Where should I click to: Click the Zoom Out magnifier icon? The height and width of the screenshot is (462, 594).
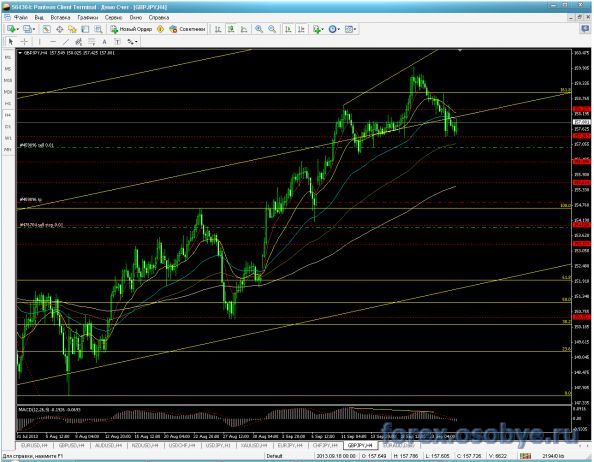[x=272, y=29]
